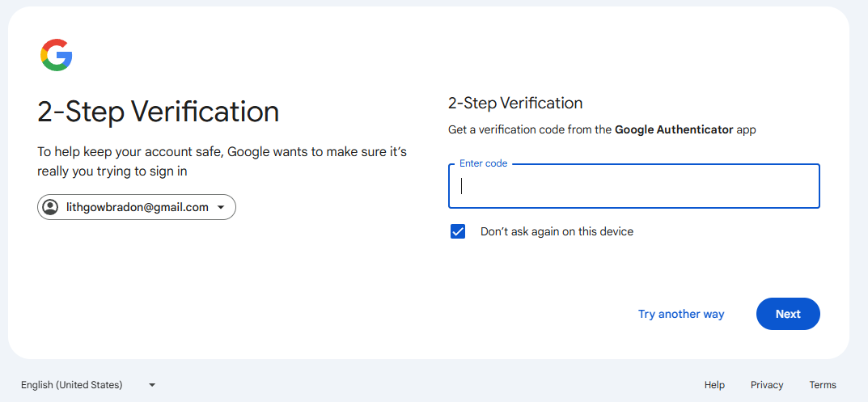Open the Privacy link
Screen dimensions: 868x402
tap(767, 385)
